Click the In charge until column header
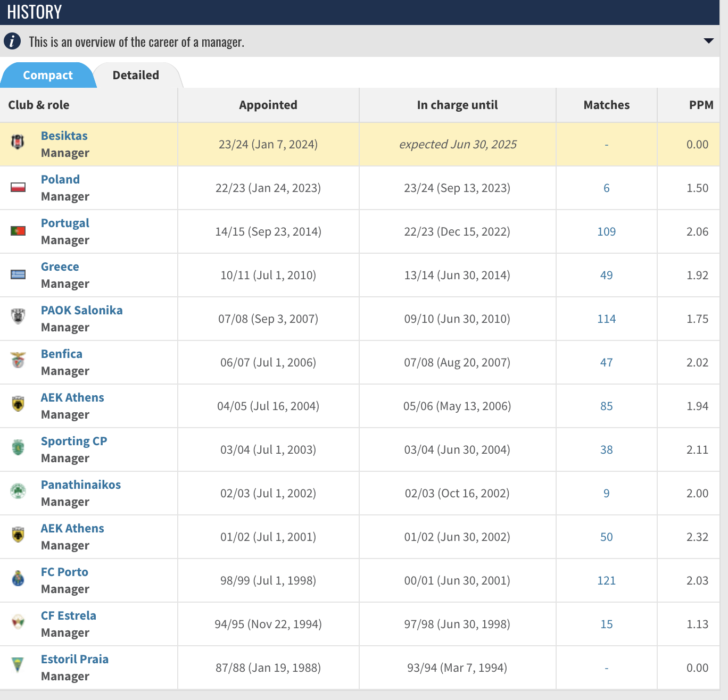This screenshot has width=728, height=700. point(458,105)
